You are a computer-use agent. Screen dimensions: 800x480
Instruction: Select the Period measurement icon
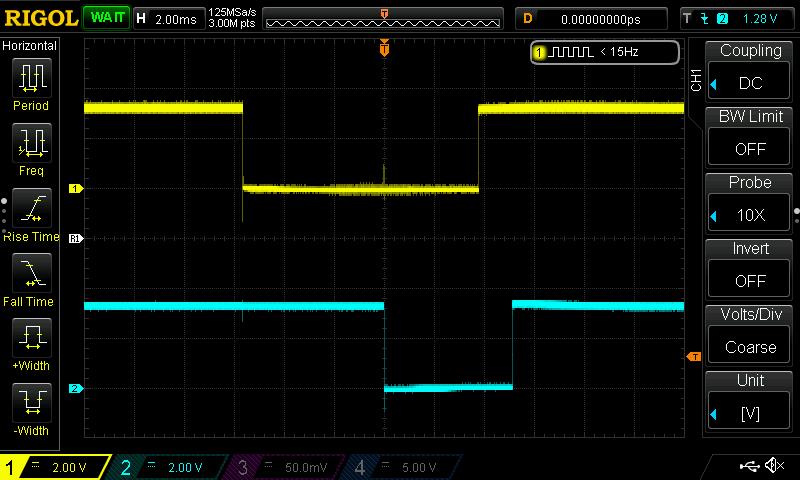(32, 78)
